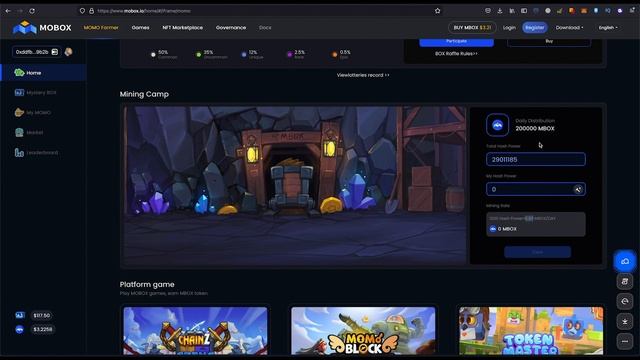
Task: Click the My Hash Power field
Action: tap(536, 189)
